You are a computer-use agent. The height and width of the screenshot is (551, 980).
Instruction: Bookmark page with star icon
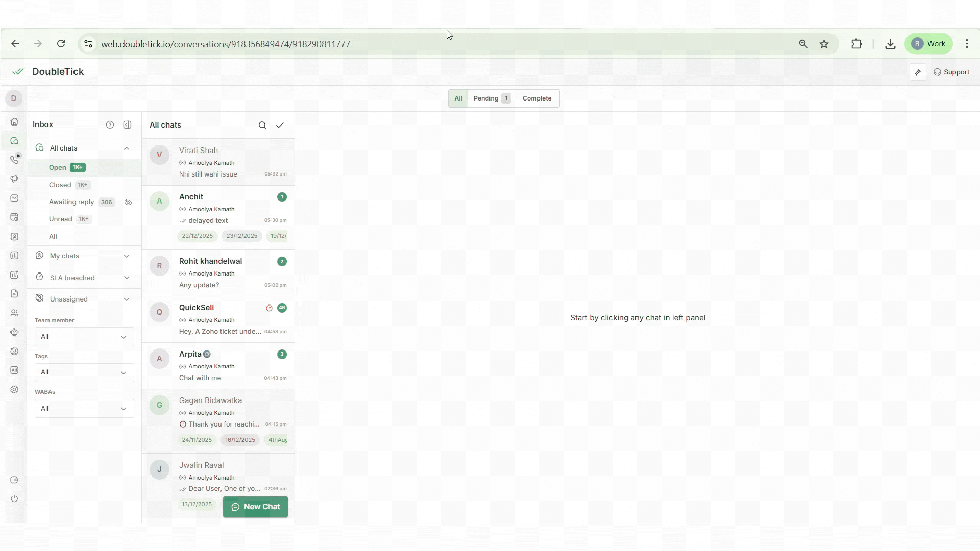824,44
